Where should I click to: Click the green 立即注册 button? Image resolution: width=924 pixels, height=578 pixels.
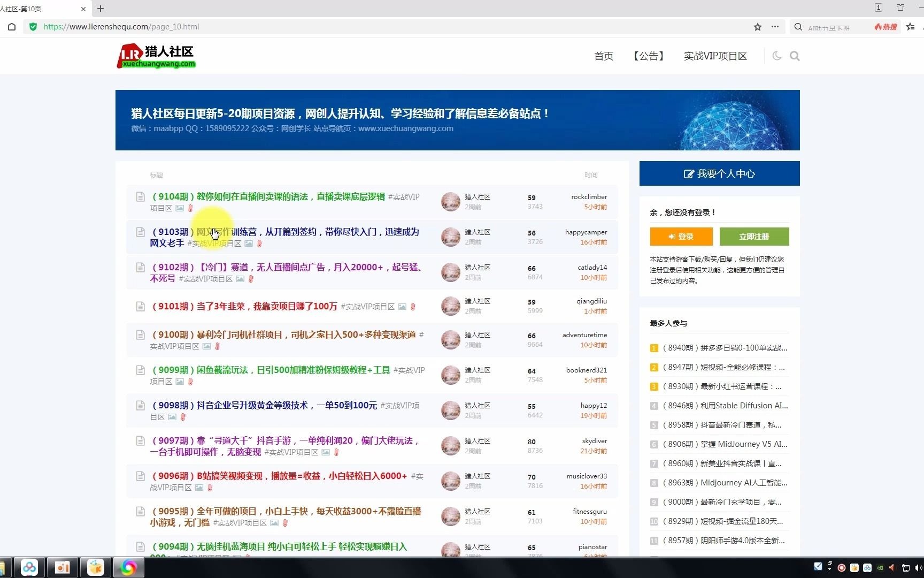[754, 237]
